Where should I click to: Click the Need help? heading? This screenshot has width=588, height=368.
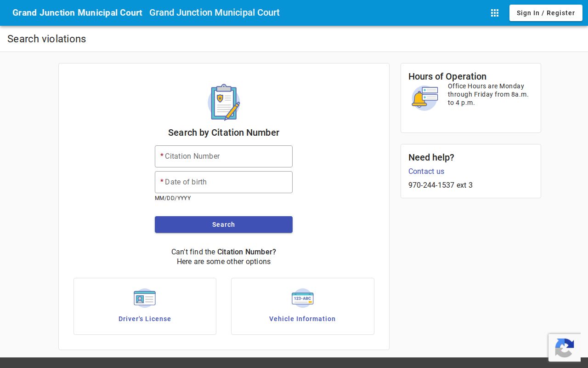(x=431, y=157)
